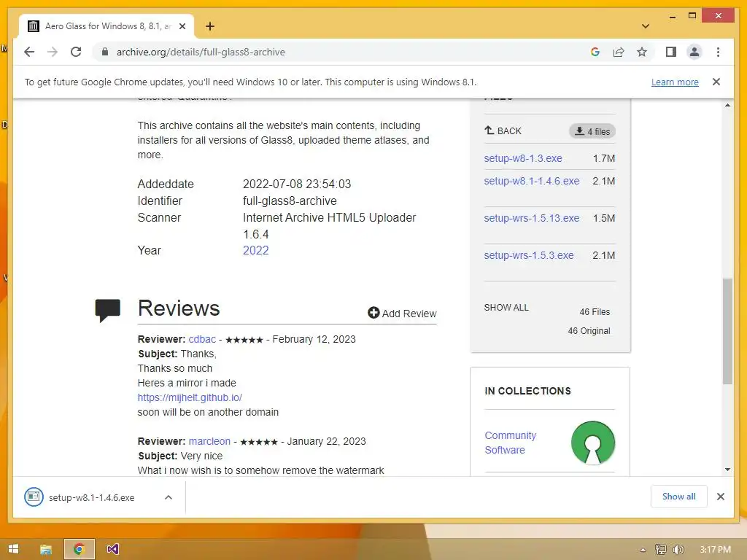Open the Windows Start button
Screen dimensions: 747x560
pos(13,549)
